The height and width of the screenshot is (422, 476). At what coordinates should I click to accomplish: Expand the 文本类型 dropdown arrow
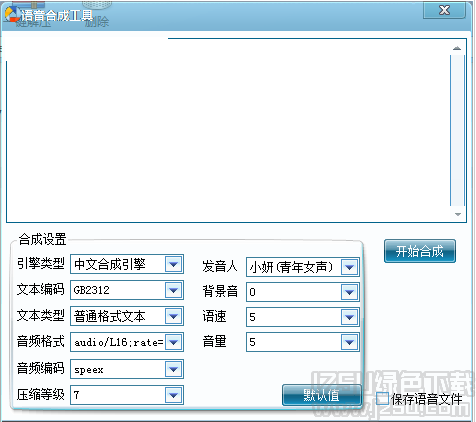174,316
